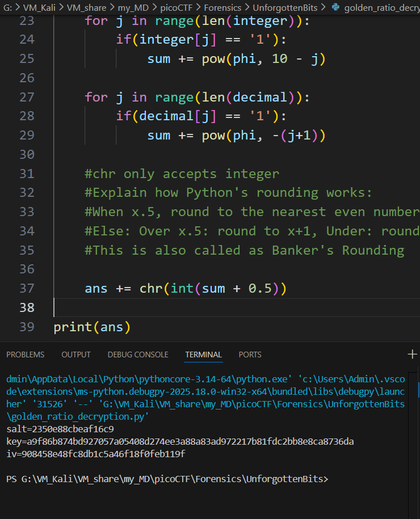This screenshot has height=519, width=420.
Task: Click the '#When x.5, round to the nearest' comment
Action: [x=253, y=212]
